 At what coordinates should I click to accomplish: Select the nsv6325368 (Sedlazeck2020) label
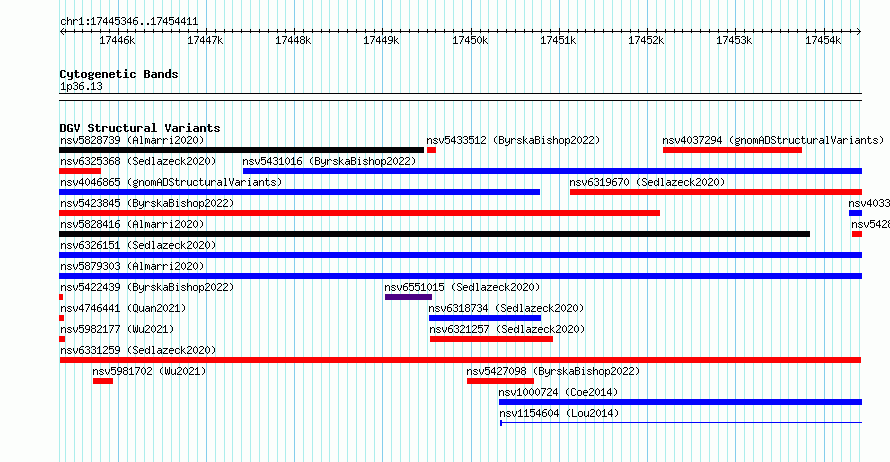138,161
